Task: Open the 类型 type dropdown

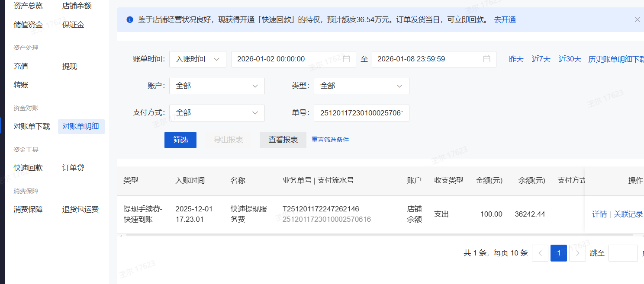Action: 361,86
